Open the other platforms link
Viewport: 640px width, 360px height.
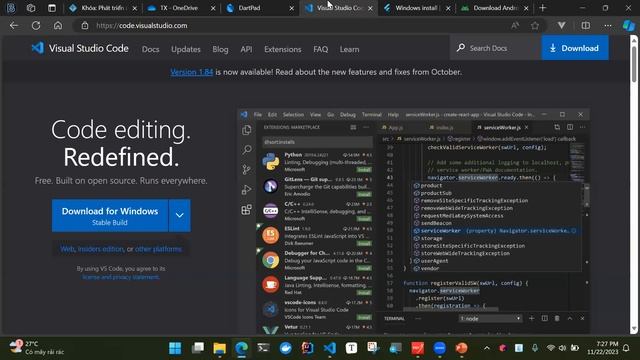pos(158,249)
